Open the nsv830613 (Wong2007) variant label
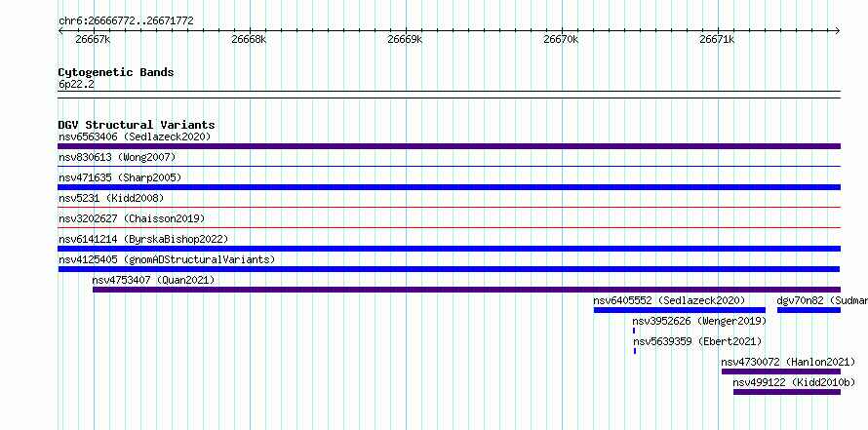This screenshot has height=430, width=868. pos(117,157)
